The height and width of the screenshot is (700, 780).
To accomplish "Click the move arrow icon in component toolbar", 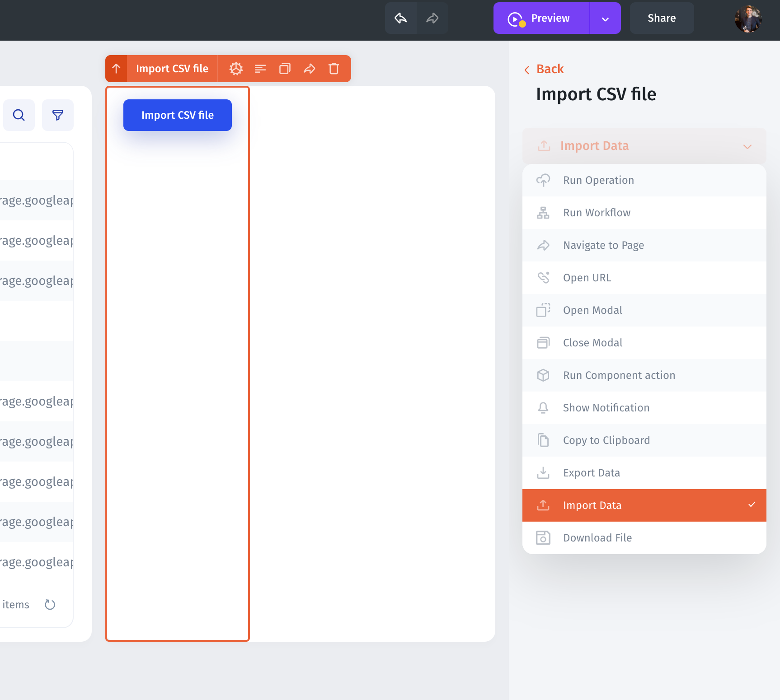I will tap(310, 69).
